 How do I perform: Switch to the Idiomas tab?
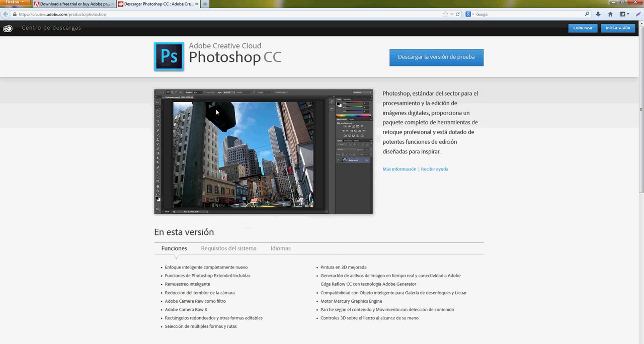point(280,248)
